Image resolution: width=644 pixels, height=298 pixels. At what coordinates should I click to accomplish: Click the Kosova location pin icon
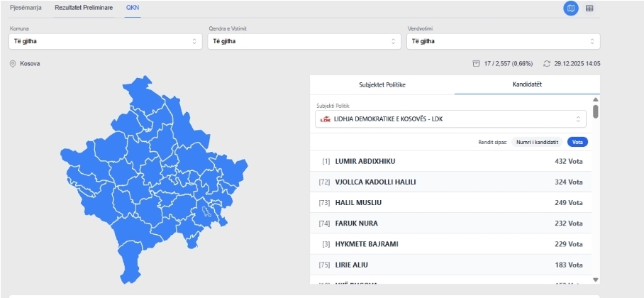coord(13,64)
